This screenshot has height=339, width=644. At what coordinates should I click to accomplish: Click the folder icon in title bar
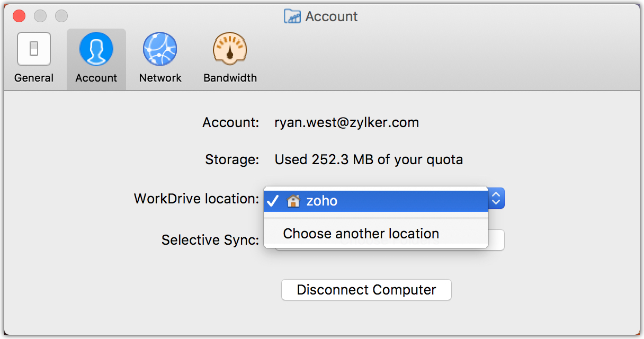pyautogui.click(x=292, y=16)
